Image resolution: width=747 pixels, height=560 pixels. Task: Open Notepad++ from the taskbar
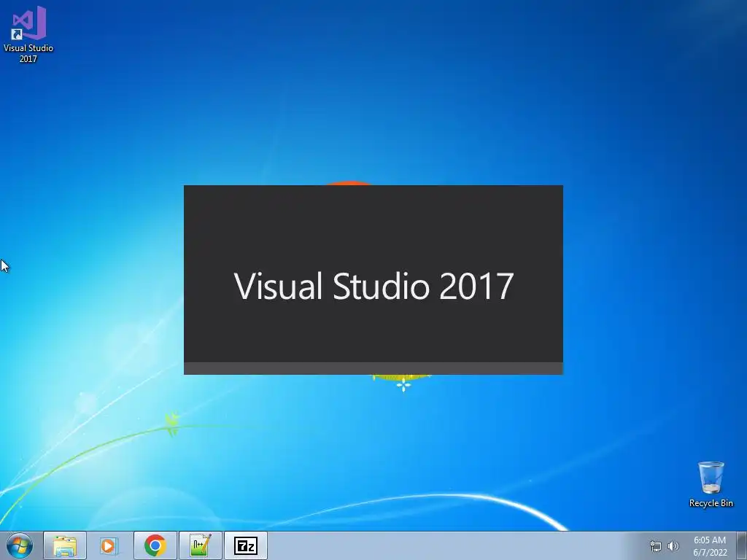201,545
